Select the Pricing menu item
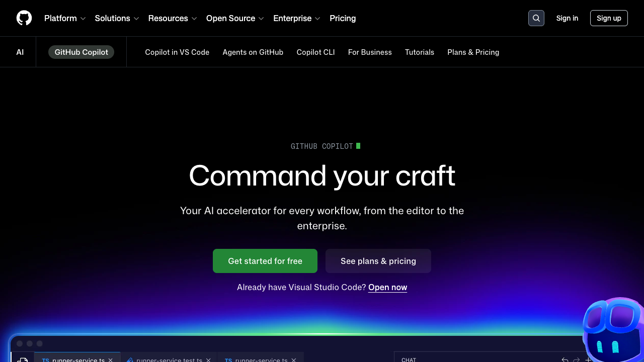This screenshot has width=644, height=362. pos(343,18)
